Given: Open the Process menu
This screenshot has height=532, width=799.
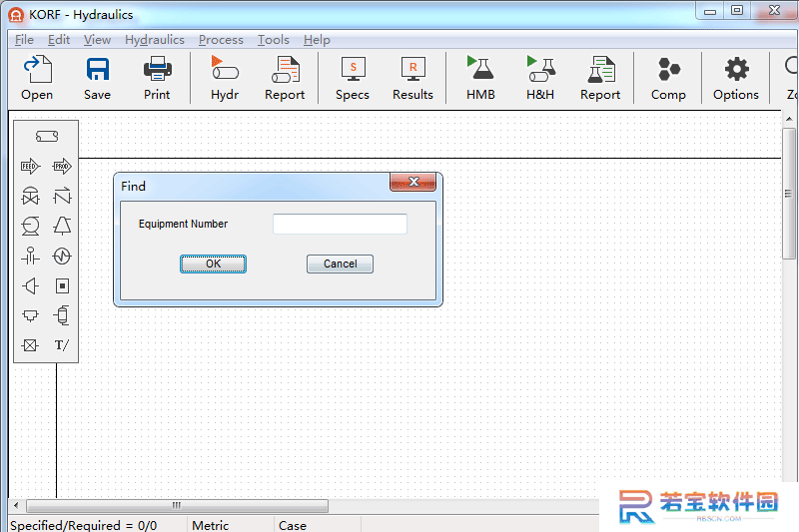Looking at the screenshot, I should pos(221,40).
